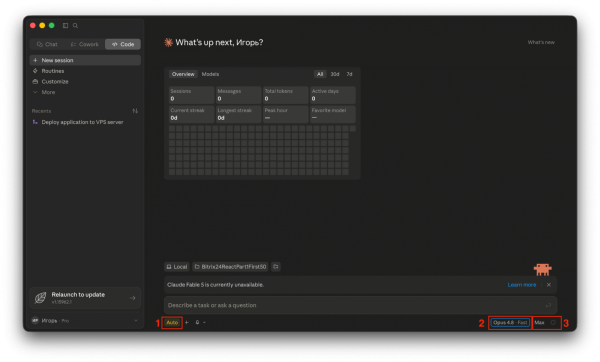Click the plus attach icon

click(x=187, y=323)
